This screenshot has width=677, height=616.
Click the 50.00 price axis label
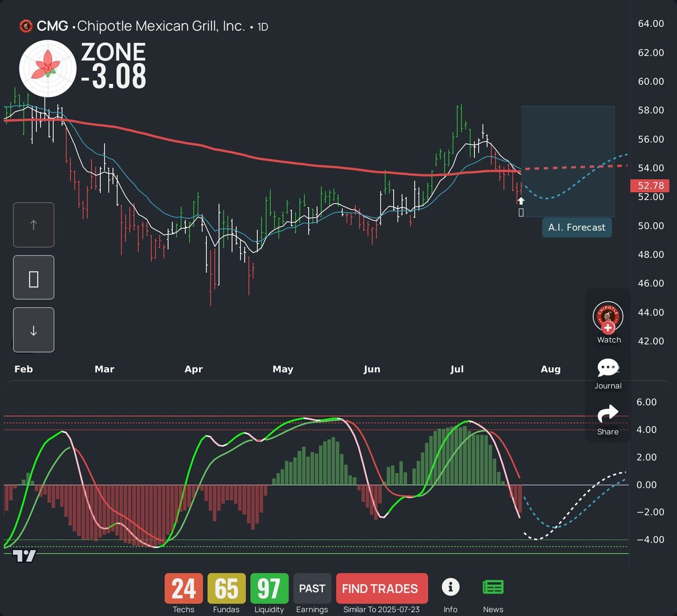tap(651, 226)
